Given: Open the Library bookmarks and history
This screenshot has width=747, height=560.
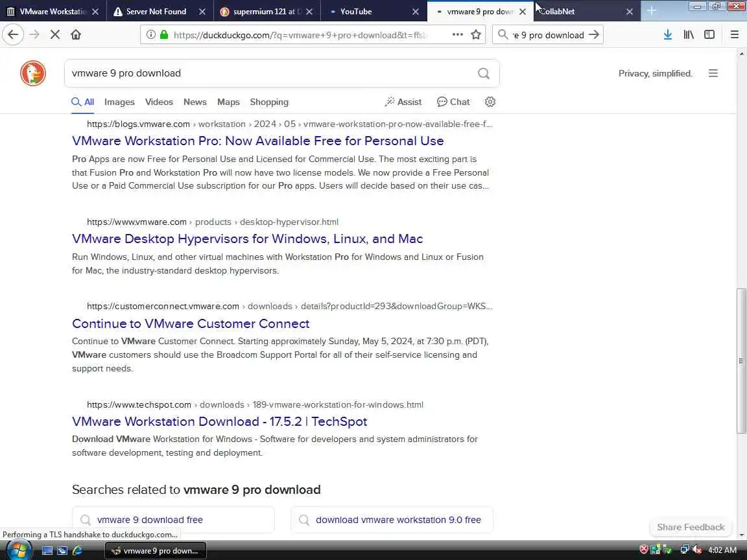Looking at the screenshot, I should pos(689,34).
